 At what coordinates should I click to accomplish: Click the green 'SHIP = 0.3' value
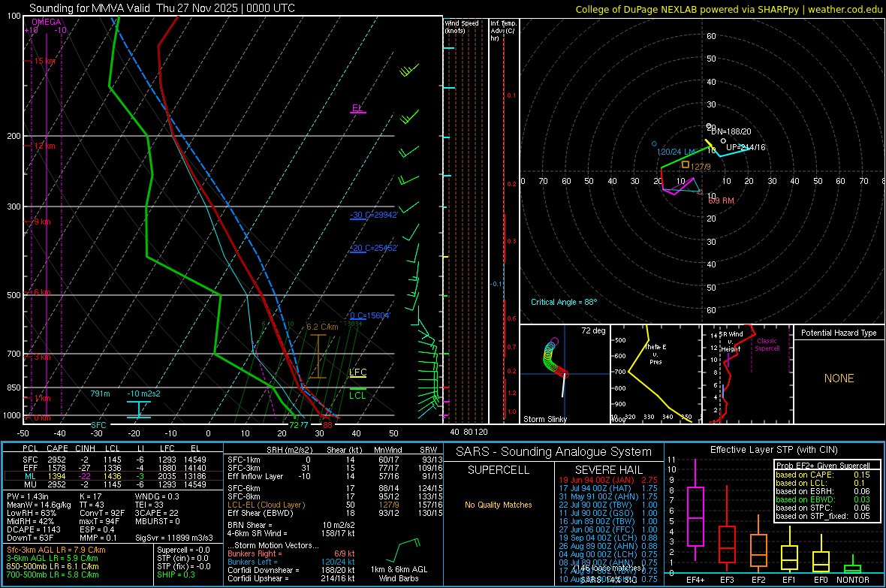(176, 574)
